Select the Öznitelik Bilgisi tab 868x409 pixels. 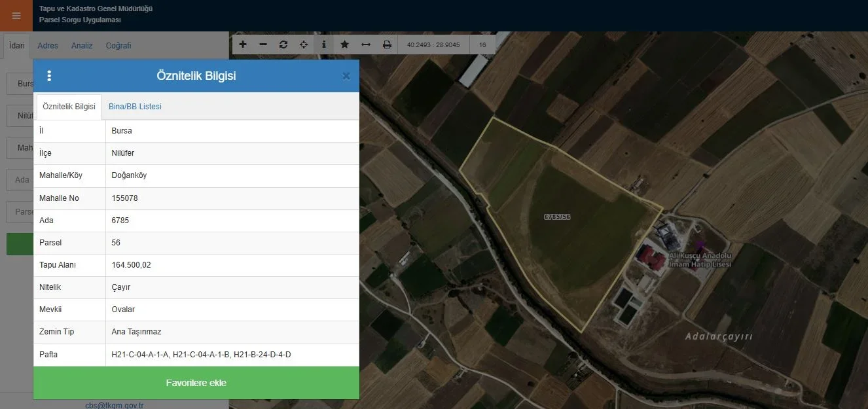(x=69, y=107)
